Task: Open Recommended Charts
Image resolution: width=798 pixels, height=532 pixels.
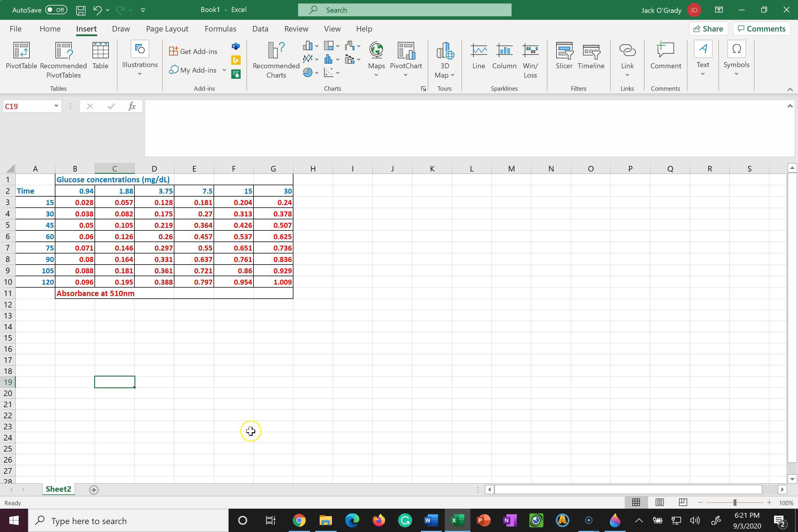Action: (276, 60)
